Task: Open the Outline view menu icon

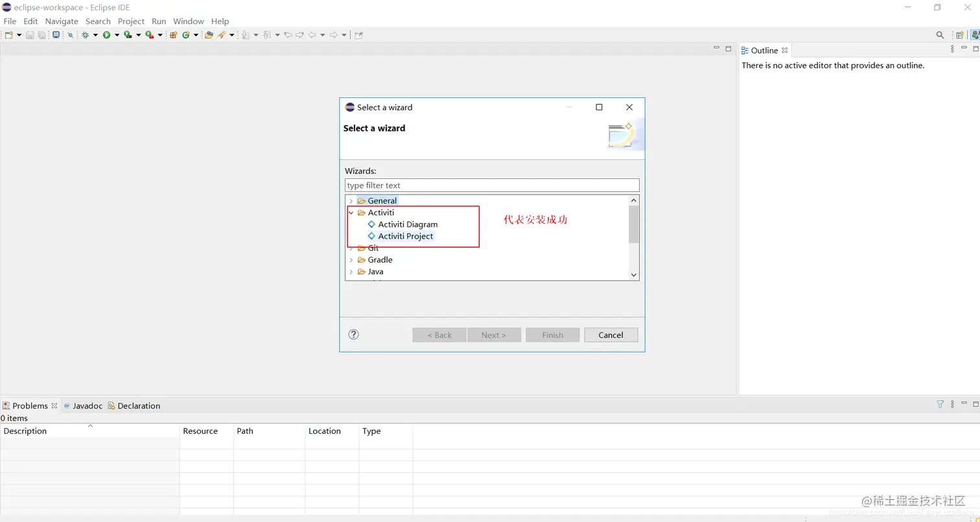Action: coord(952,49)
